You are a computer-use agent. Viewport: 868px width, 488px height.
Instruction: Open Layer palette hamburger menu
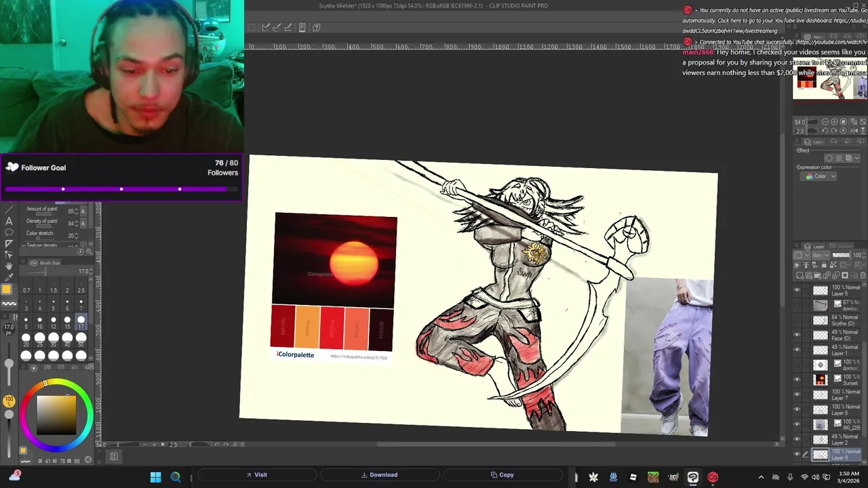pos(797,245)
